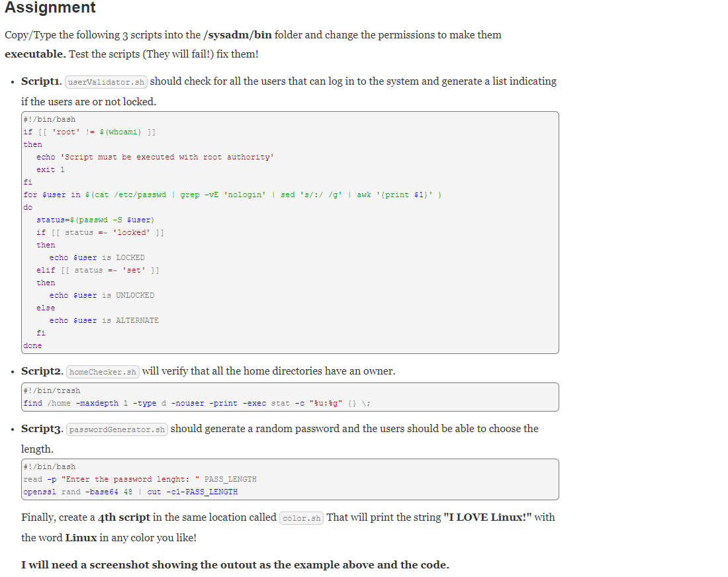Click the color.sh code tag
Screen dimensions: 728x577
(x=301, y=518)
